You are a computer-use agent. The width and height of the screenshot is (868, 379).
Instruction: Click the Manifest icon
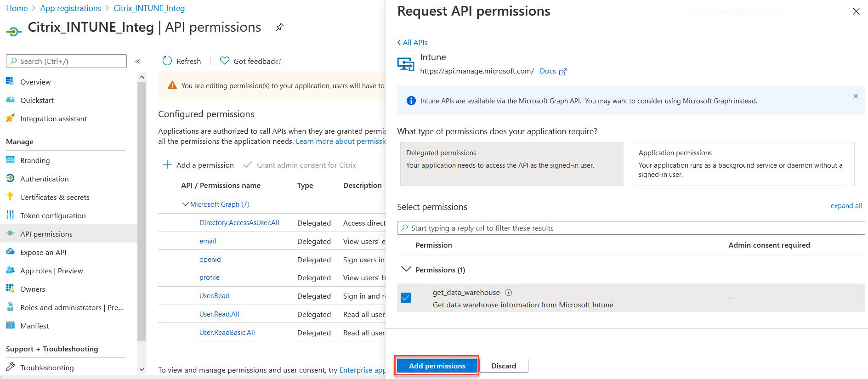[x=10, y=325]
